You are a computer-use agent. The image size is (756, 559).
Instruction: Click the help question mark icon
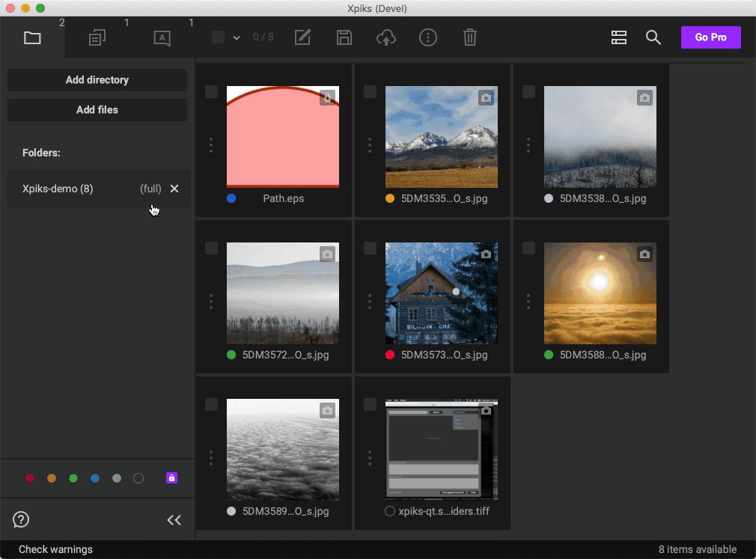pos(20,519)
